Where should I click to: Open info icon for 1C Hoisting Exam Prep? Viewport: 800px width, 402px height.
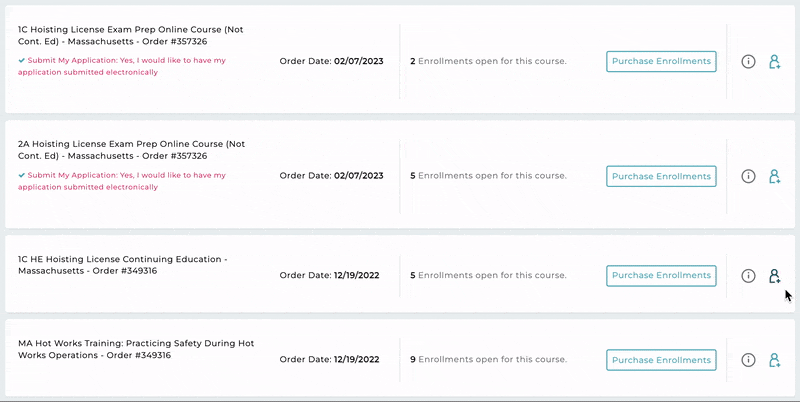click(748, 62)
